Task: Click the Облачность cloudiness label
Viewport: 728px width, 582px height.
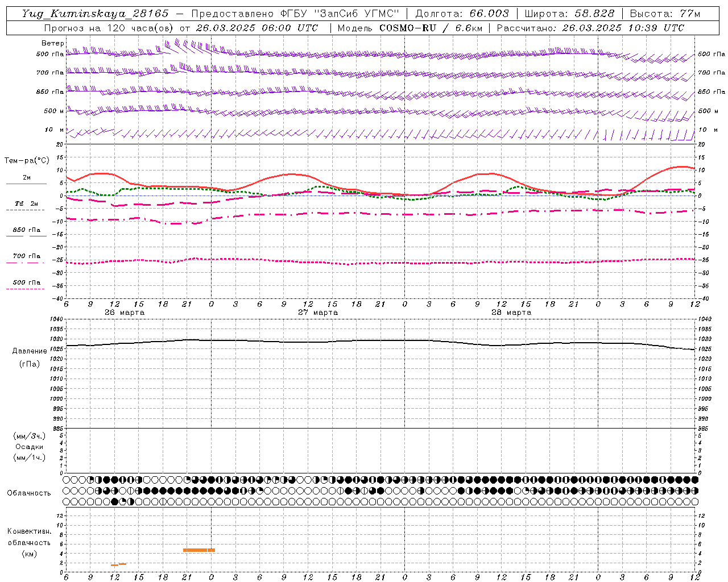Action: 29,493
